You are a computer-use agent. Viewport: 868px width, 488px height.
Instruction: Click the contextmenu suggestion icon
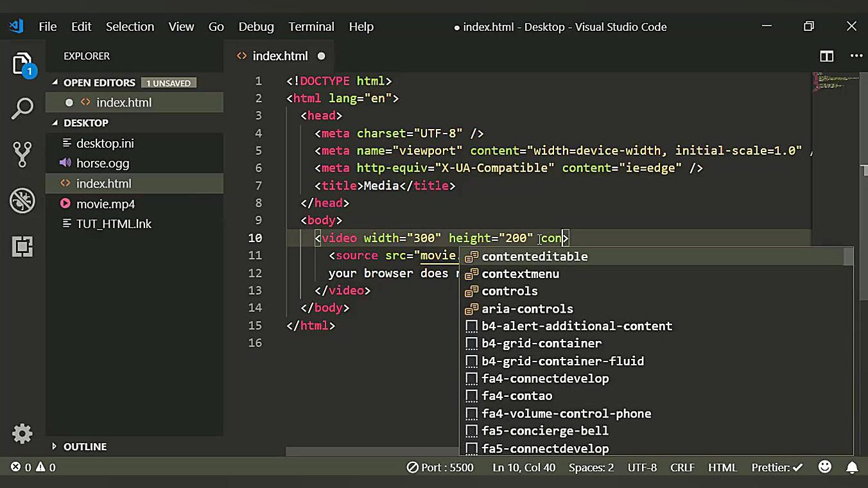click(472, 274)
